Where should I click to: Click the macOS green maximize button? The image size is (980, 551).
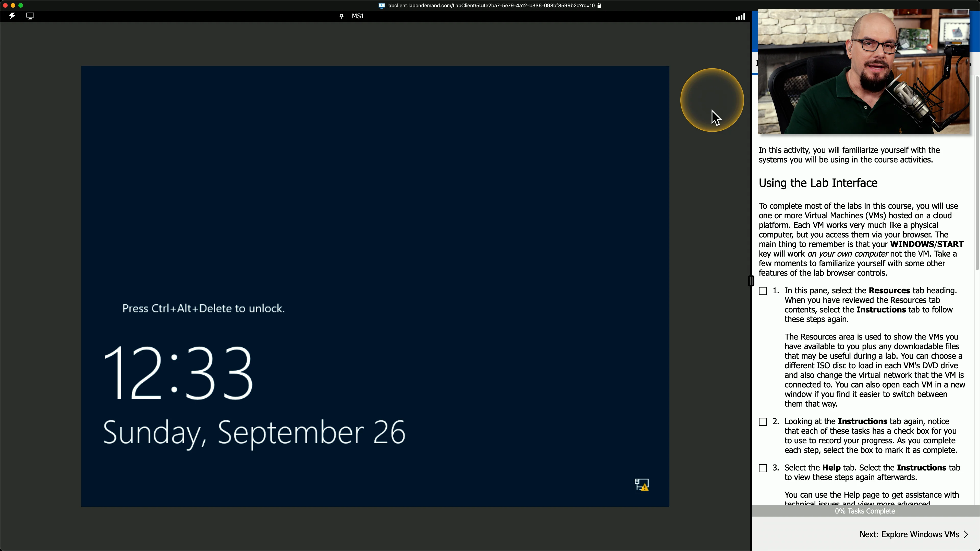pyautogui.click(x=21, y=5)
